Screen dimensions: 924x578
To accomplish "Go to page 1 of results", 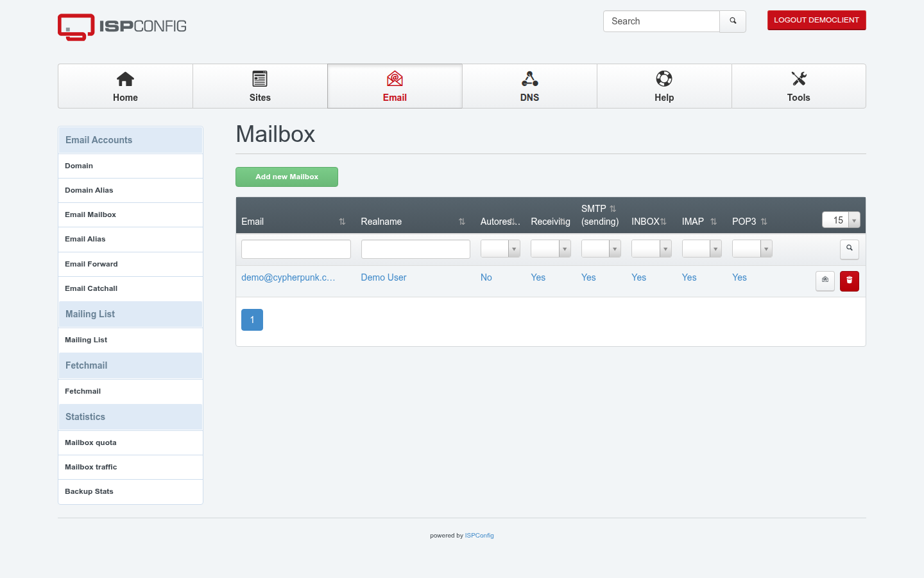I will tap(252, 320).
